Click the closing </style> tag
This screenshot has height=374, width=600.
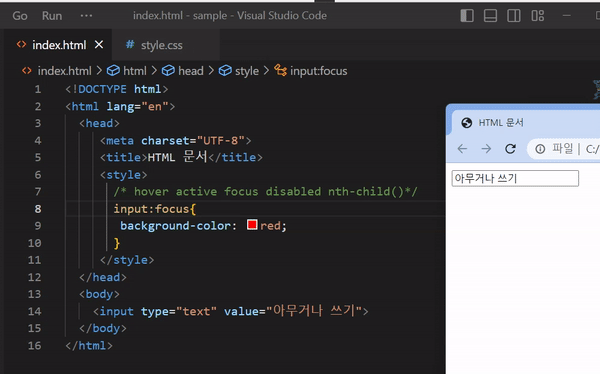pyautogui.click(x=127, y=260)
